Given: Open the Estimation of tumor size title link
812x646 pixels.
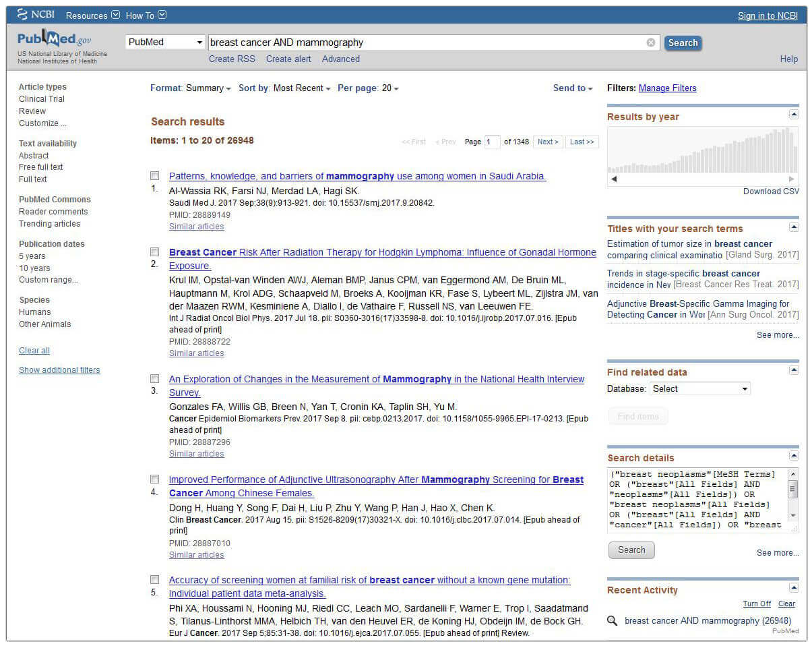Looking at the screenshot, I should pos(689,249).
